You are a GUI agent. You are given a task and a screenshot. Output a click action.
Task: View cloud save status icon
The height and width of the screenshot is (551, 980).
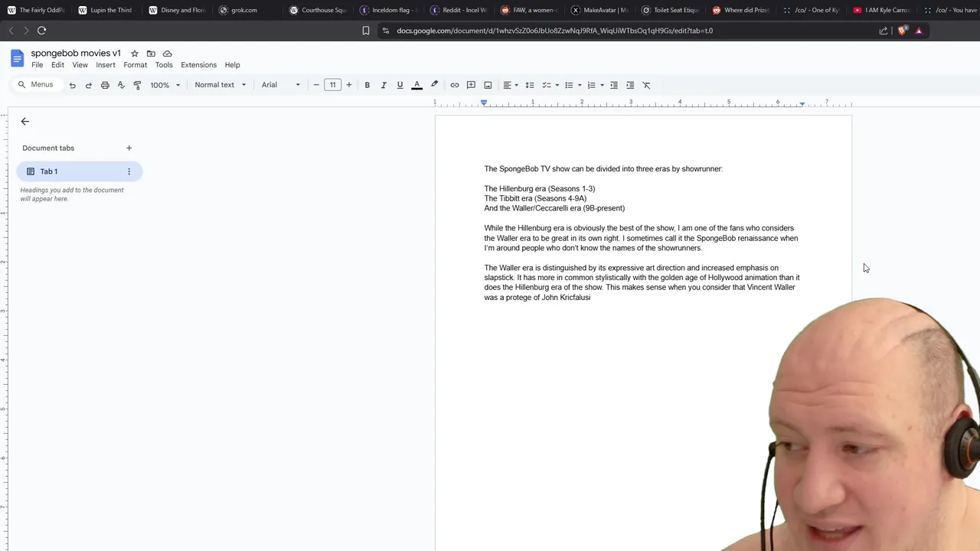[167, 54]
